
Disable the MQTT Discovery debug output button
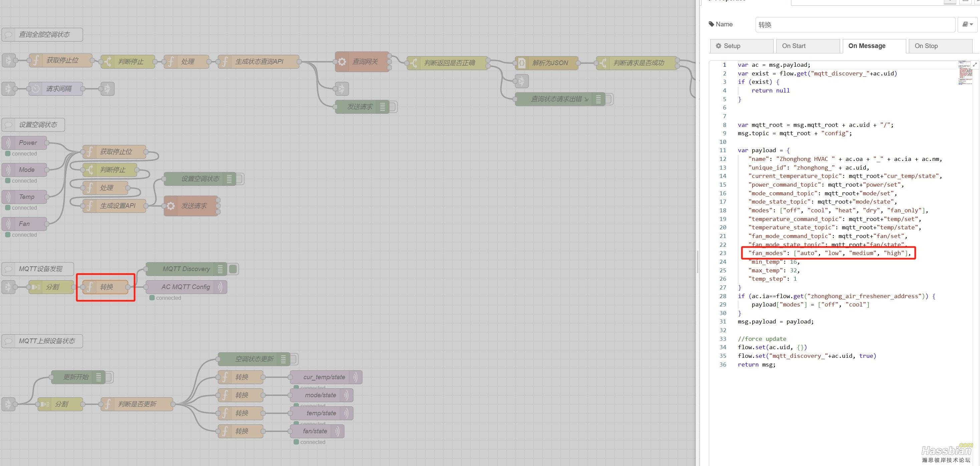233,269
